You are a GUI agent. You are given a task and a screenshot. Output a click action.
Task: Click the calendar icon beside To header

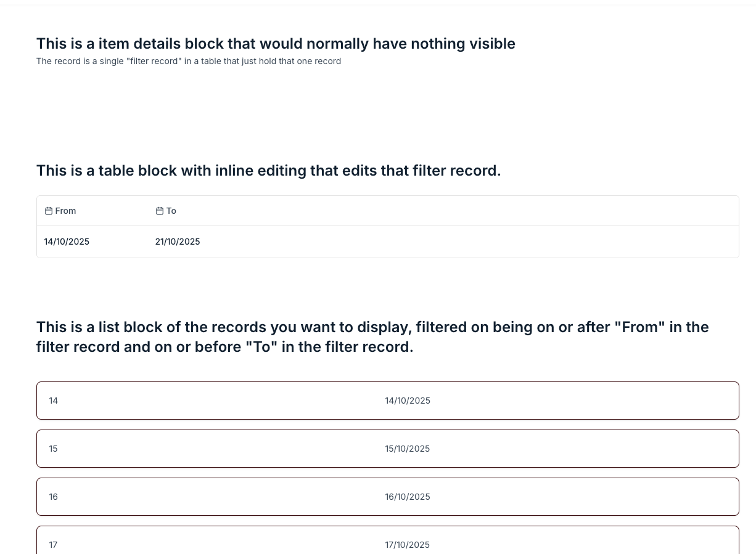[x=160, y=211]
